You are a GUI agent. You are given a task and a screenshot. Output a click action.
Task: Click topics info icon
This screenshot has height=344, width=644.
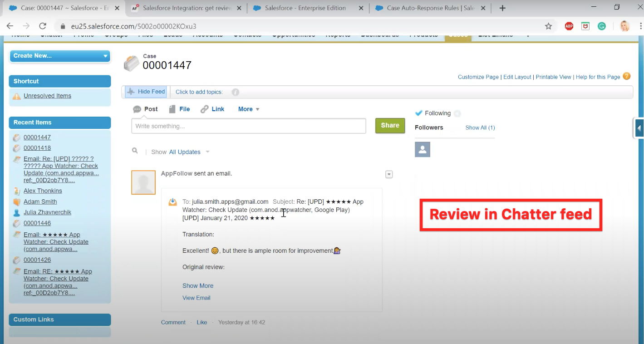click(235, 92)
